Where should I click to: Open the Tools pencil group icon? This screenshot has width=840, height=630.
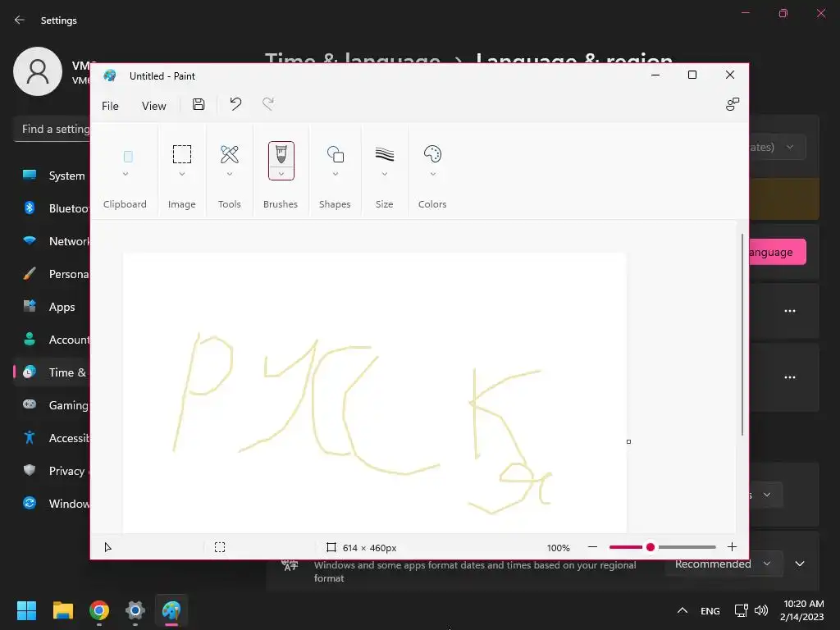[x=230, y=154]
